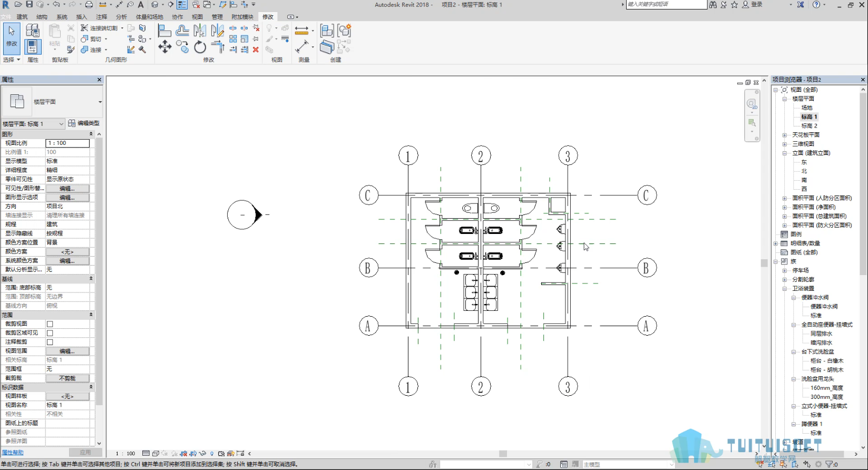Expand the 天花板平面 tree node

(785, 135)
